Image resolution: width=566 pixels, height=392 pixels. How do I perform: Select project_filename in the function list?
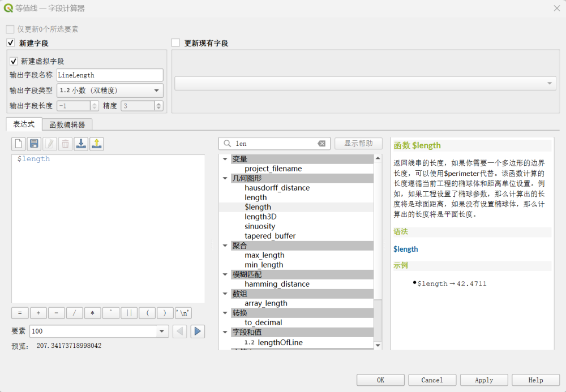pyautogui.click(x=273, y=169)
